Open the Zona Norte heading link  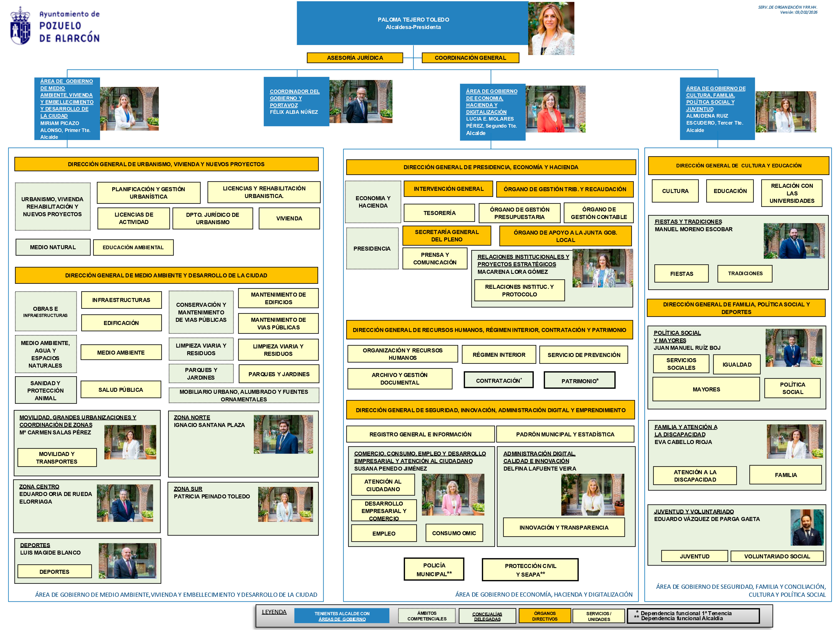click(x=192, y=417)
